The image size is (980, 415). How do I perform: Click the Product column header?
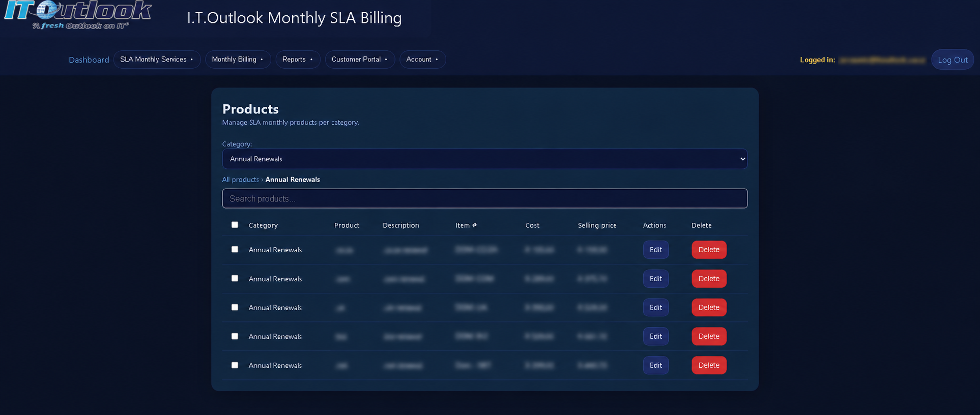pos(347,225)
